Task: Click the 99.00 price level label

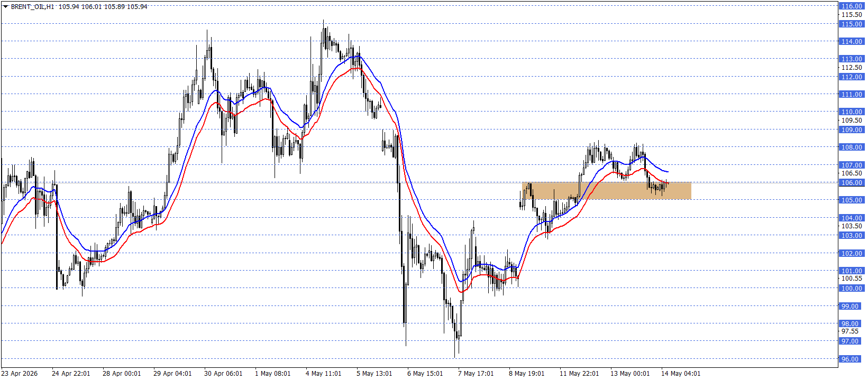Action: tap(850, 306)
